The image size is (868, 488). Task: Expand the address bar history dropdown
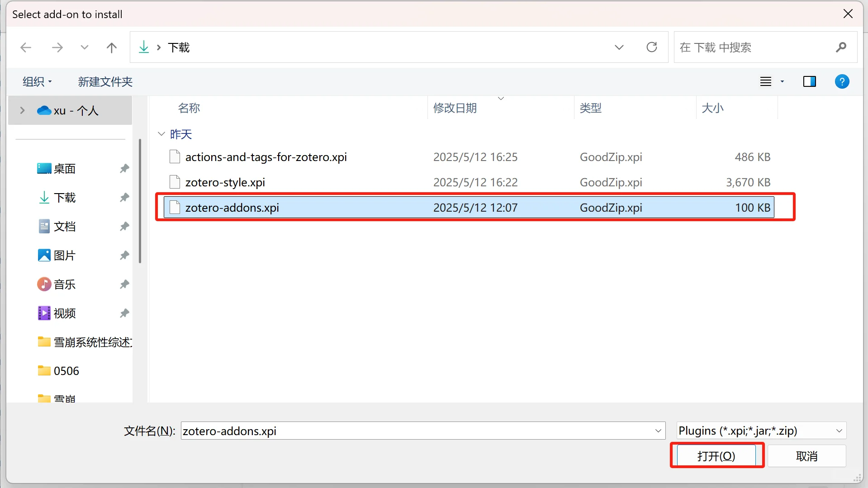(x=619, y=47)
